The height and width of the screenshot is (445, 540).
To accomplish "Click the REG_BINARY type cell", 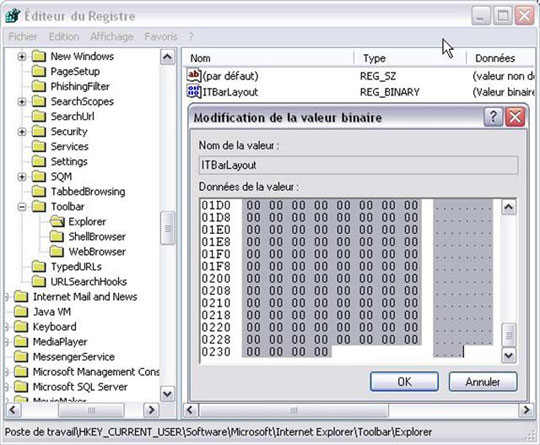I will pyautogui.click(x=390, y=92).
